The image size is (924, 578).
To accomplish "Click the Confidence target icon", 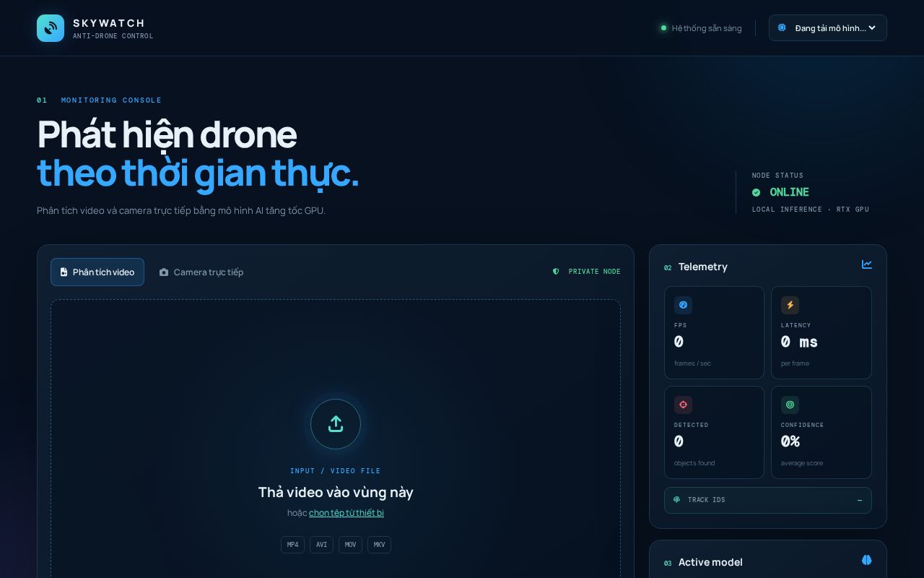I will point(790,405).
